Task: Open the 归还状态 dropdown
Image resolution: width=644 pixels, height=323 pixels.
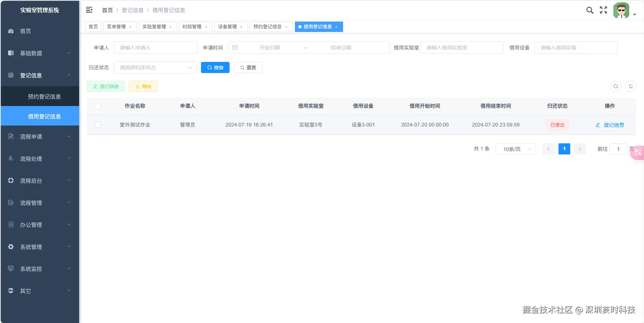Action: 156,68
